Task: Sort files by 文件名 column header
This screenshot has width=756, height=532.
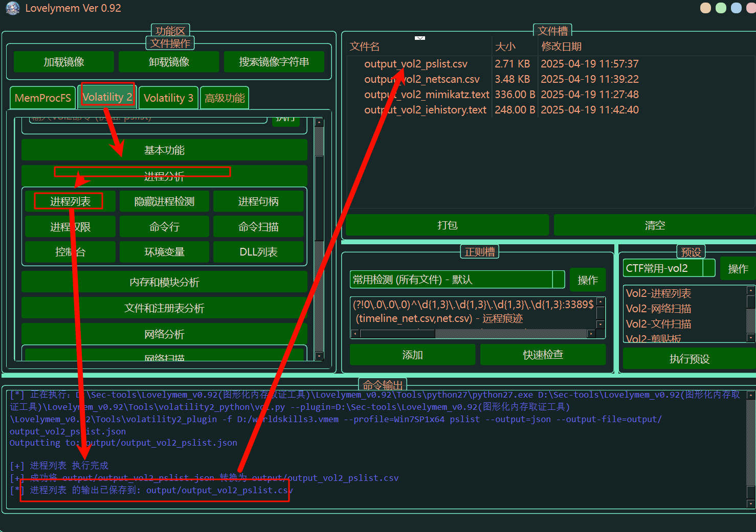Action: click(419, 47)
